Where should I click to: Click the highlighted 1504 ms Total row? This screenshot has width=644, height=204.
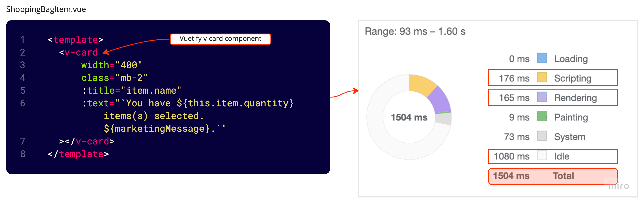[552, 176]
